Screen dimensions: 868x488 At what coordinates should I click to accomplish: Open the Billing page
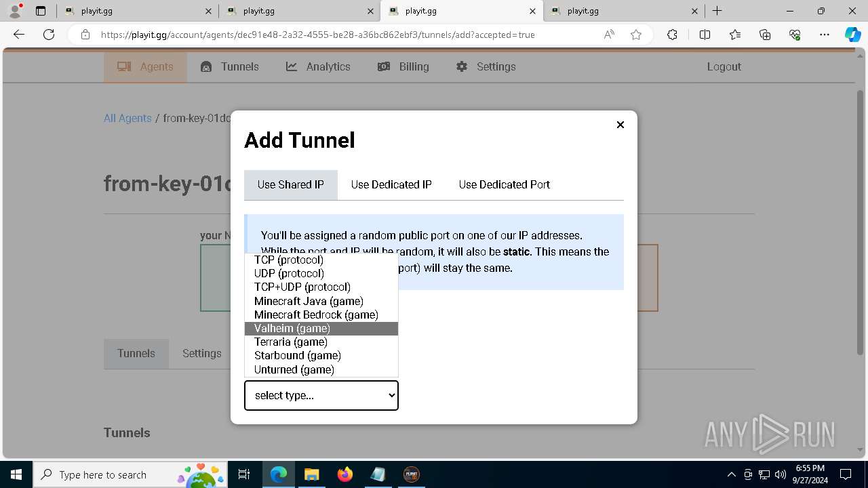coord(403,66)
